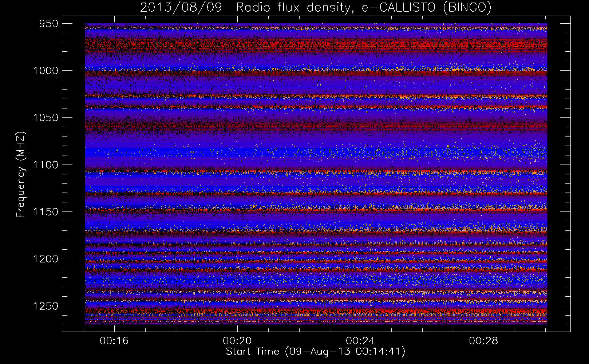Click the 950 frequency tick label
The image size is (589, 364).
(49, 24)
